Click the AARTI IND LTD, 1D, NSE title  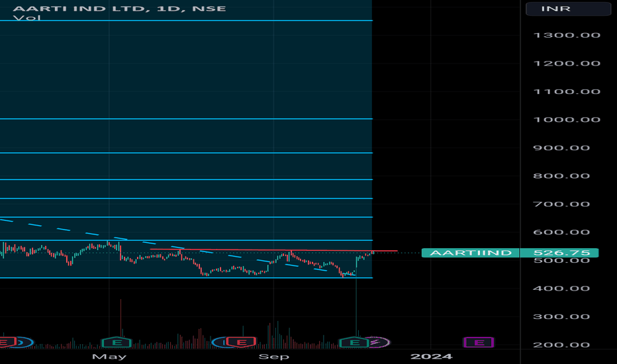119,8
